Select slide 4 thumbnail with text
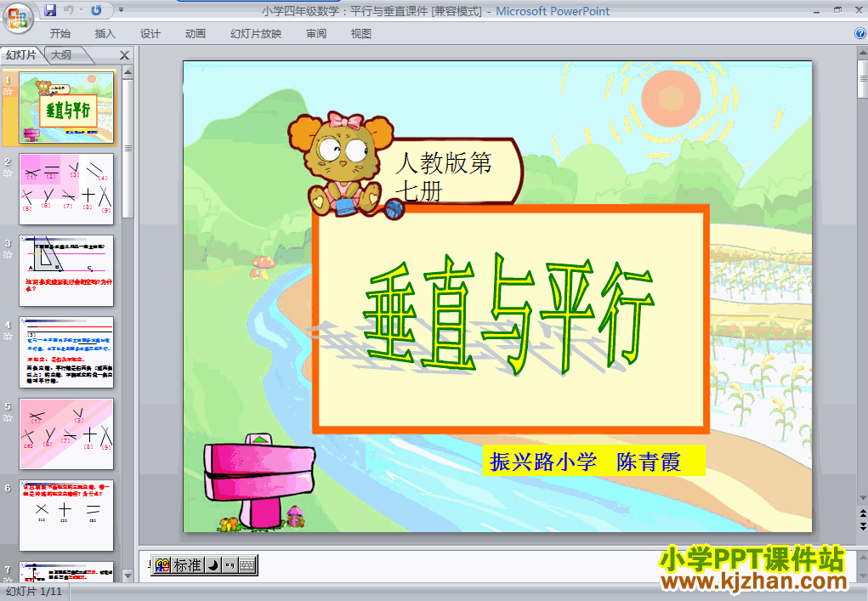Viewport: 868px width, 601px height. pyautogui.click(x=66, y=353)
